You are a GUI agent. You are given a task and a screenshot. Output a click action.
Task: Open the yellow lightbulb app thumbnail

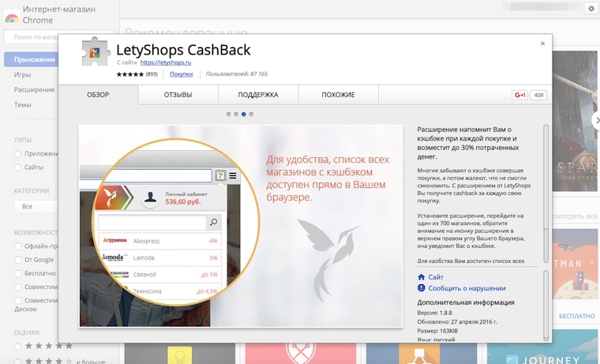[180, 354]
